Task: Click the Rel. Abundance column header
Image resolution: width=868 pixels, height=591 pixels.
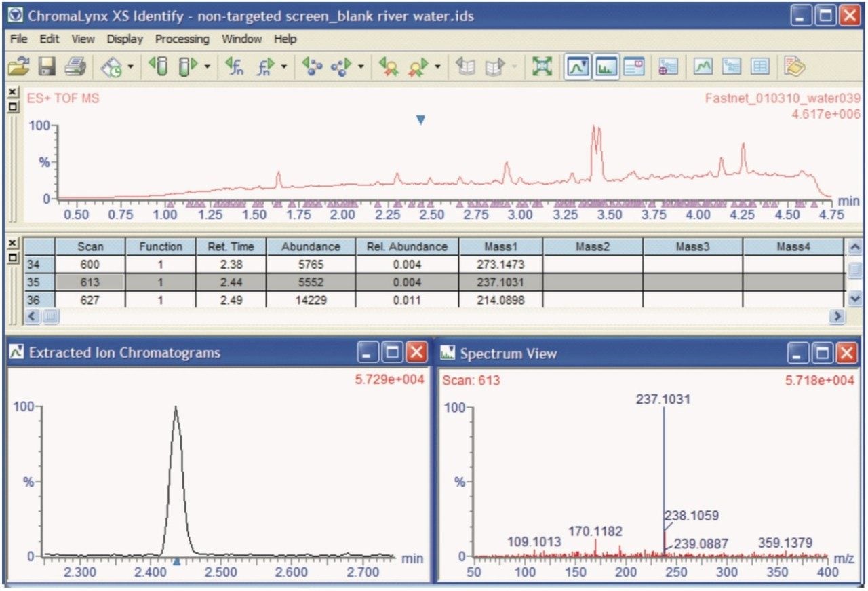Action: [407, 247]
